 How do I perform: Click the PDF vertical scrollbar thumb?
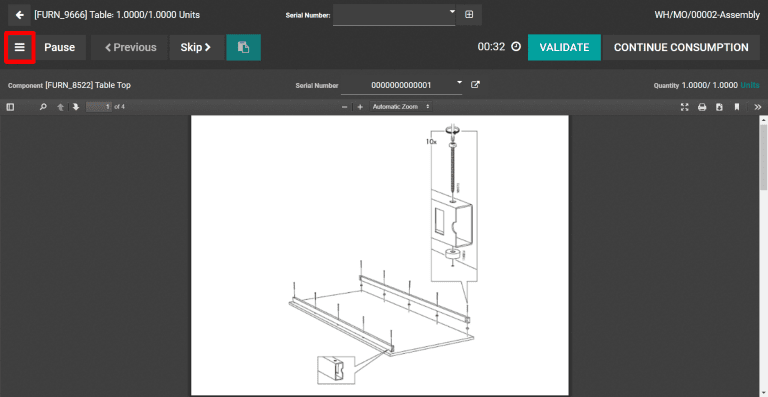click(x=763, y=157)
